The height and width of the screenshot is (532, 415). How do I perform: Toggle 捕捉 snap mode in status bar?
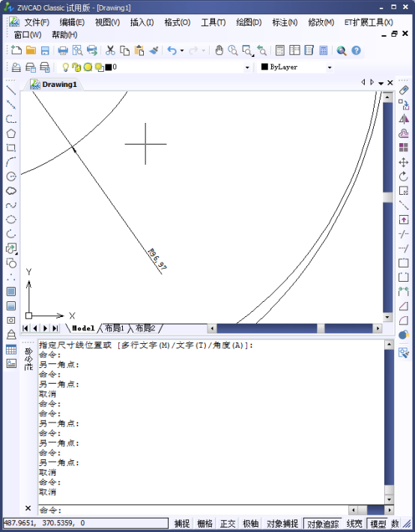pos(182,524)
